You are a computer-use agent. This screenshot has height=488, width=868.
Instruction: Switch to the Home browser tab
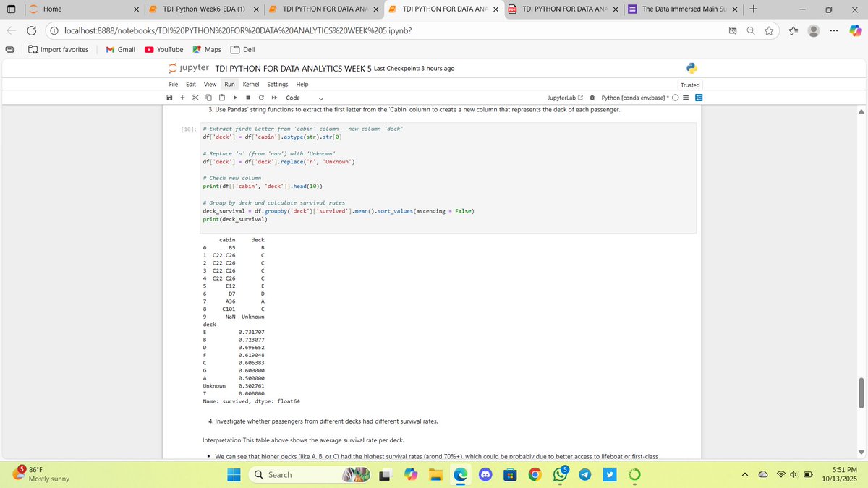83,9
